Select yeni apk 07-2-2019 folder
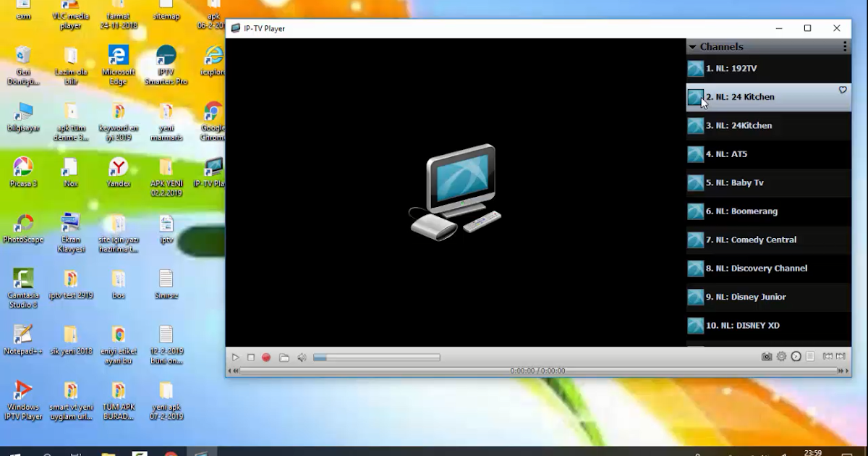 click(x=166, y=400)
